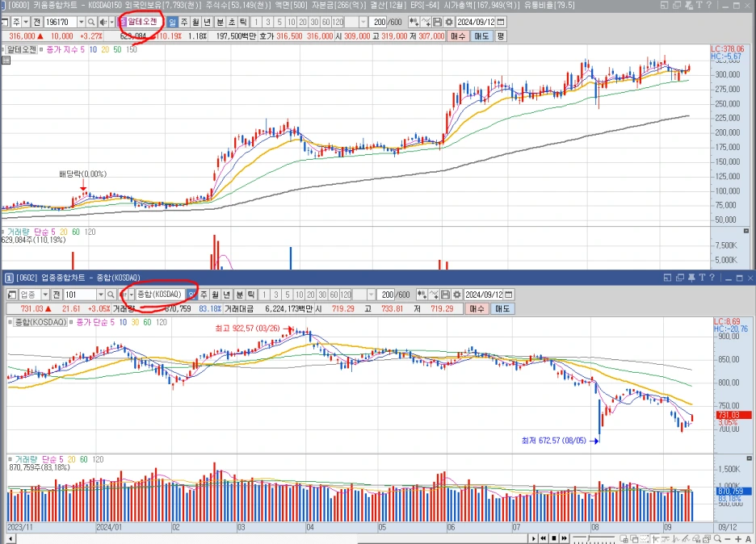This screenshot has height=544, width=756.
Task: Click the 2024/09/12 date field in KOSDAQ chart
Action: [484, 295]
